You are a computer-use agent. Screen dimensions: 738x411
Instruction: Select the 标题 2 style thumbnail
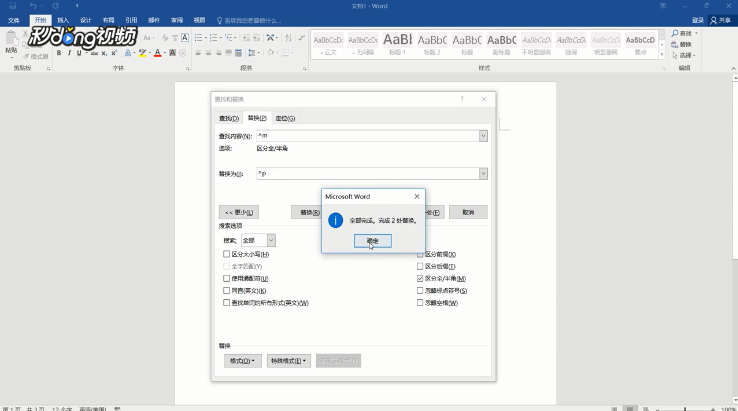[432, 44]
